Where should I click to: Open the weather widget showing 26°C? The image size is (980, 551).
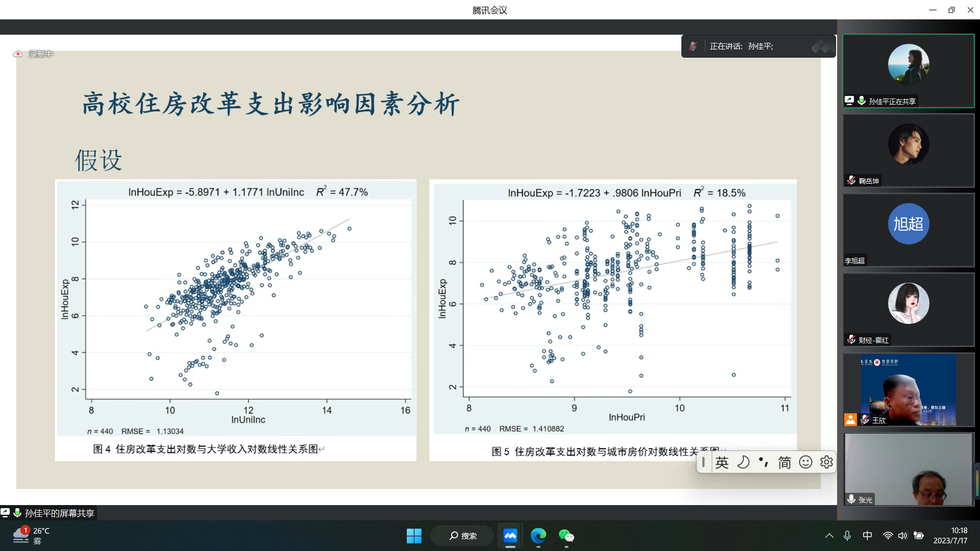point(32,536)
